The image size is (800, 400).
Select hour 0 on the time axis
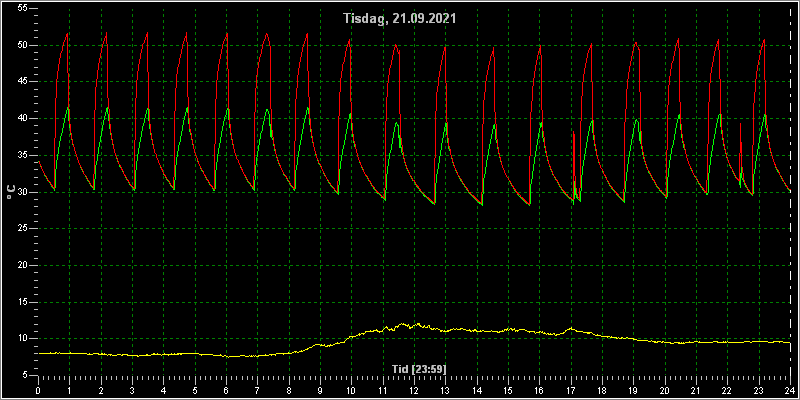click(38, 391)
